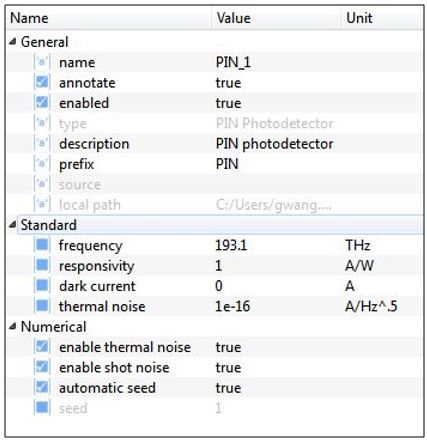Click the string icon next to prefix
This screenshot has width=427, height=441.
pos(42,164)
